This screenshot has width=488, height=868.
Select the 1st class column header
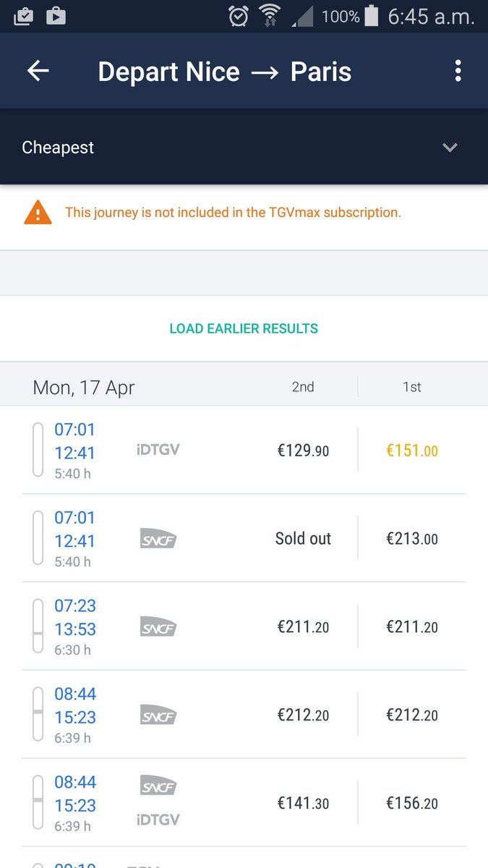412,387
